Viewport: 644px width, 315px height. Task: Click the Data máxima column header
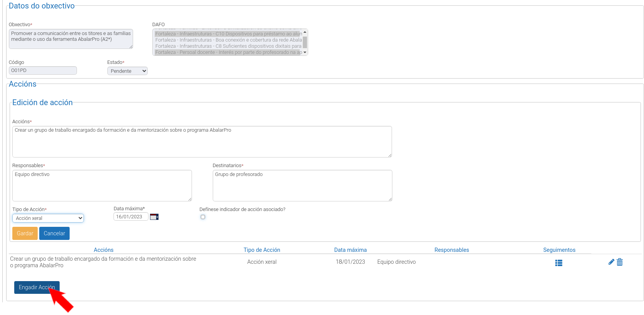click(x=350, y=250)
